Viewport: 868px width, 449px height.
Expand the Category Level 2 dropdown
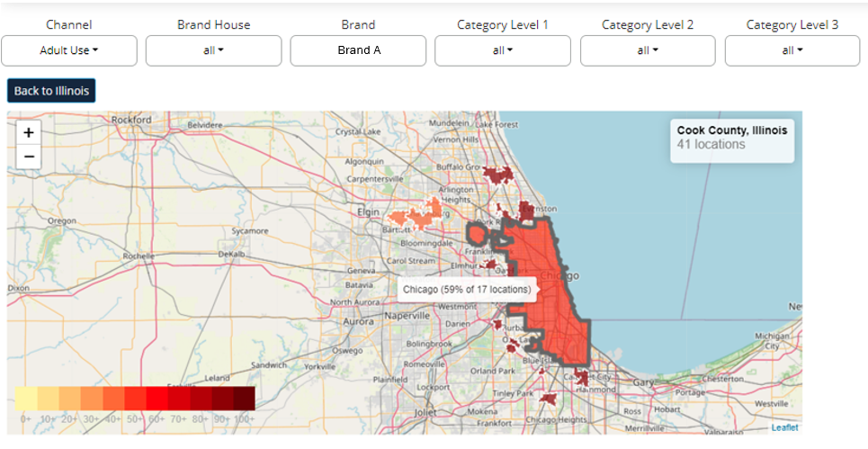click(x=648, y=50)
